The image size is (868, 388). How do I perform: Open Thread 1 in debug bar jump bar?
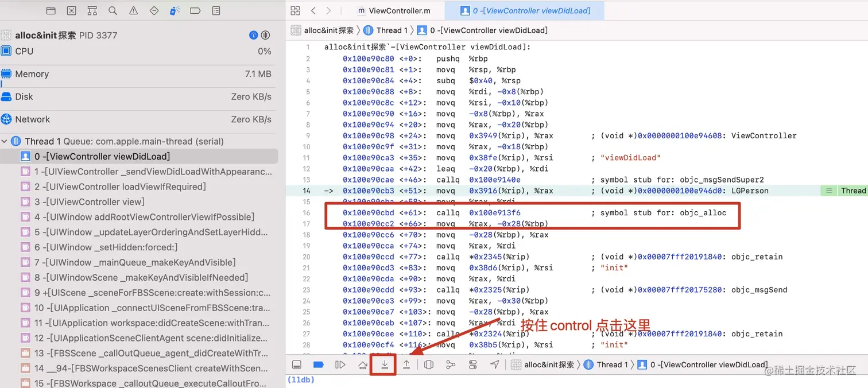pyautogui.click(x=606, y=364)
